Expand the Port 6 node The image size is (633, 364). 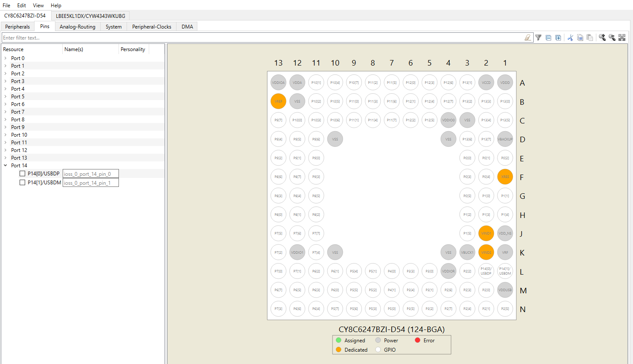click(x=5, y=104)
